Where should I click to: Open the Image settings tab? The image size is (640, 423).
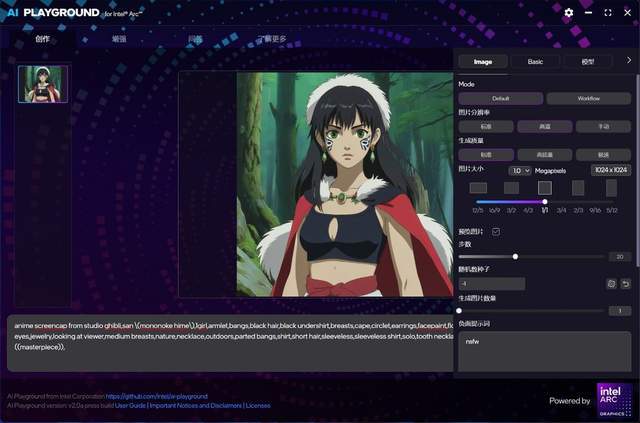(483, 62)
